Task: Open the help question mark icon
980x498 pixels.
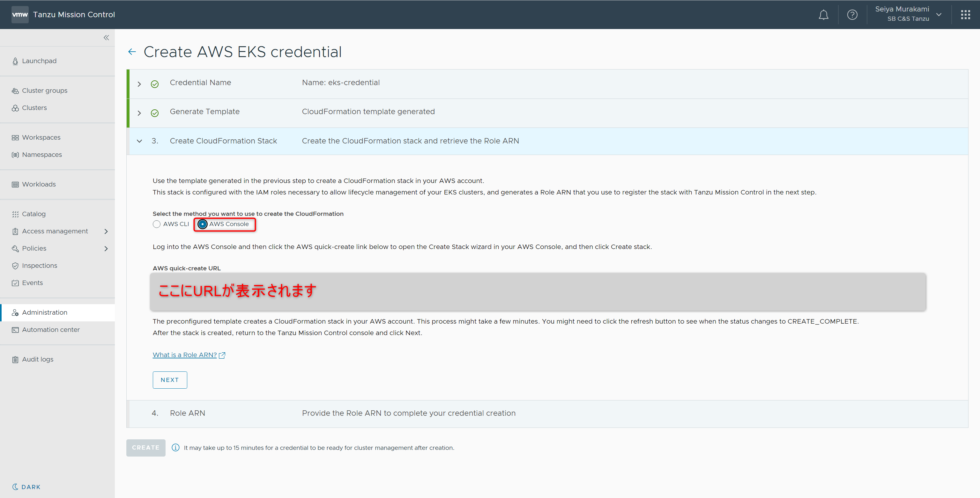Action: [852, 15]
